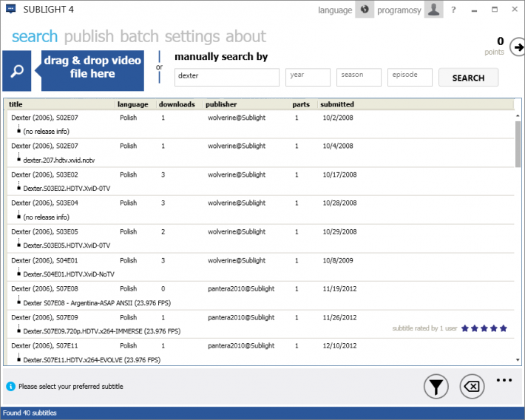The width and height of the screenshot is (525, 420).
Task: Select release Dexter.S03E05.HDTV.XviD-0TV
Action: tap(67, 245)
